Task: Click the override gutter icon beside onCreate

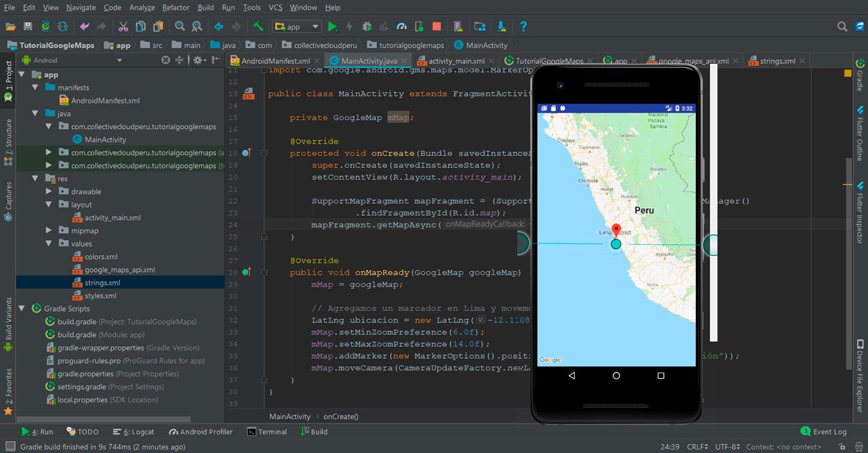Action: 246,153
